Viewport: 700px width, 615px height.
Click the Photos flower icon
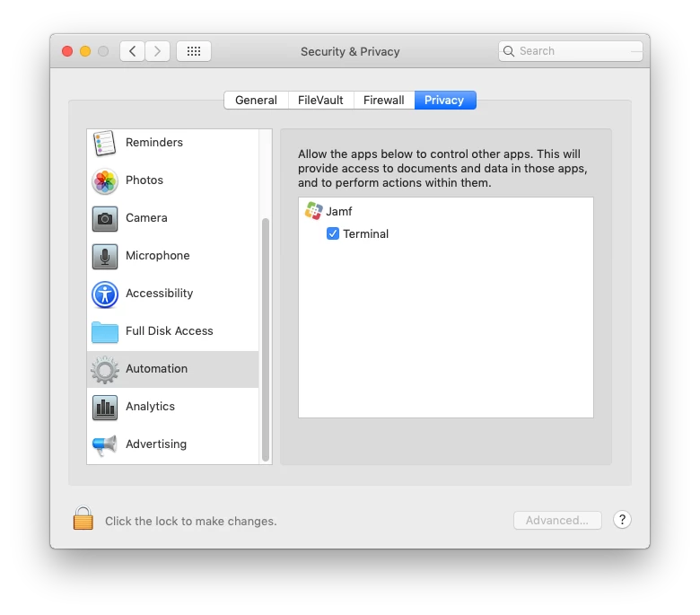[x=105, y=180]
